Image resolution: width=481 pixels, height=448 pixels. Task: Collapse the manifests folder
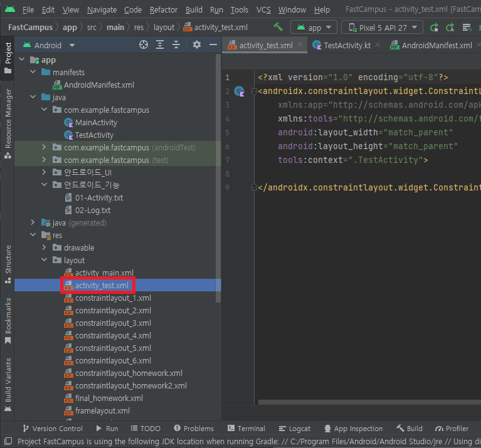point(33,71)
